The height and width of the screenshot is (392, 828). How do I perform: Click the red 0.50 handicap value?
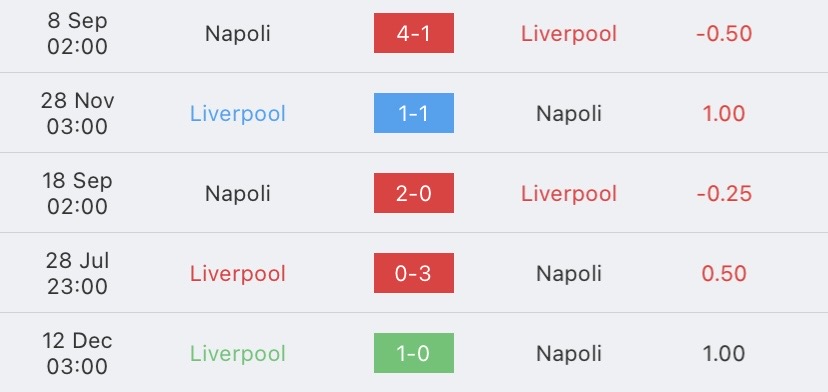(x=724, y=274)
